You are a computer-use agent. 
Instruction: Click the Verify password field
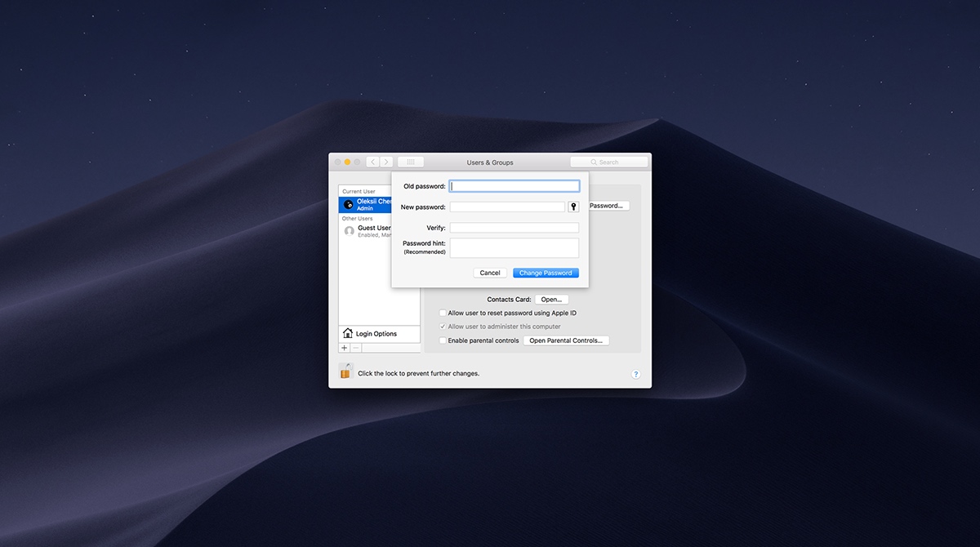point(514,228)
